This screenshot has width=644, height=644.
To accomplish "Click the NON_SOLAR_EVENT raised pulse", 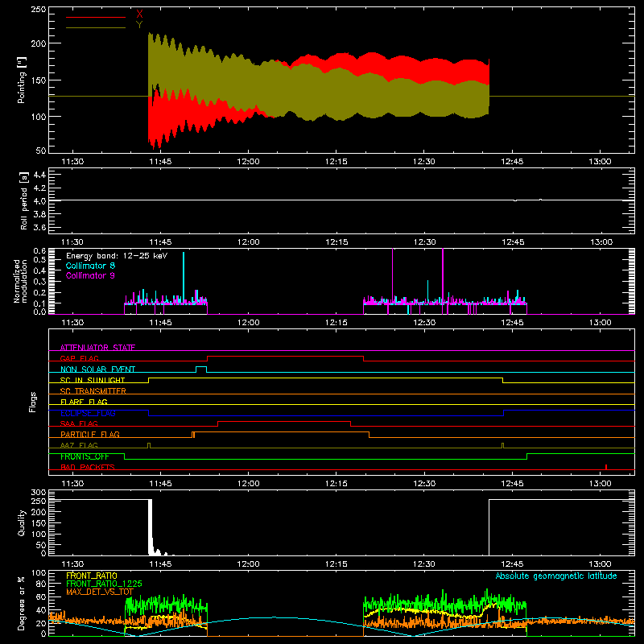I will point(200,369).
